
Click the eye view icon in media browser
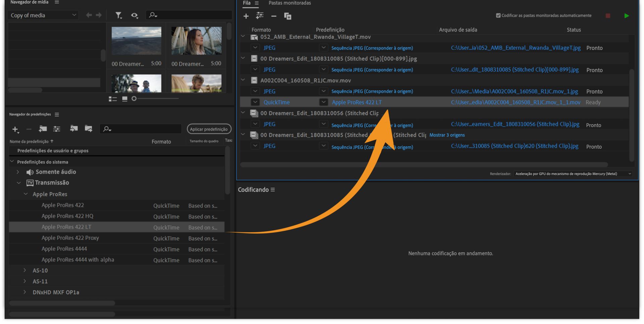click(135, 15)
